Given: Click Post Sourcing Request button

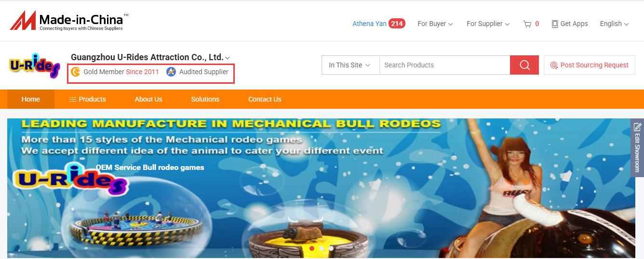Looking at the screenshot, I should pos(590,65).
